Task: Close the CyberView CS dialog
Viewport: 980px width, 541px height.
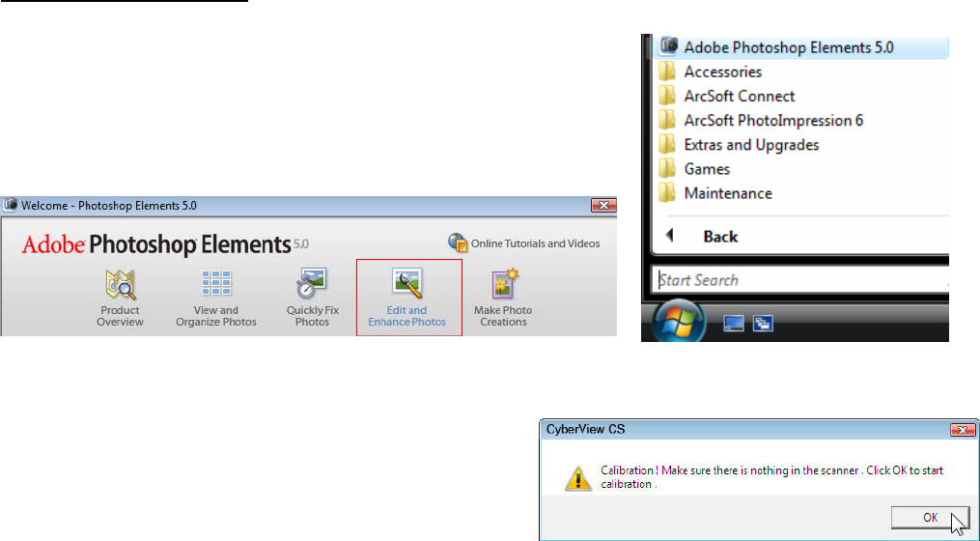Action: coord(963,430)
